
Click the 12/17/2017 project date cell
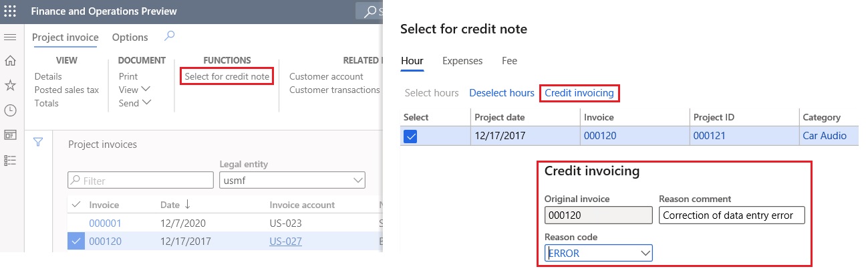point(500,136)
